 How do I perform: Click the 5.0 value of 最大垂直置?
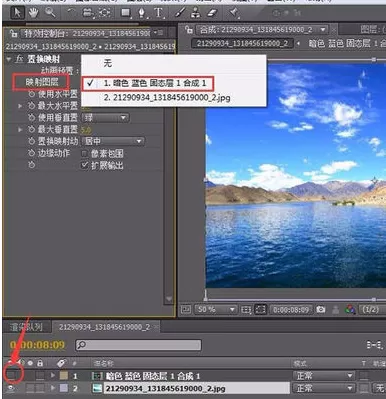tap(86, 130)
